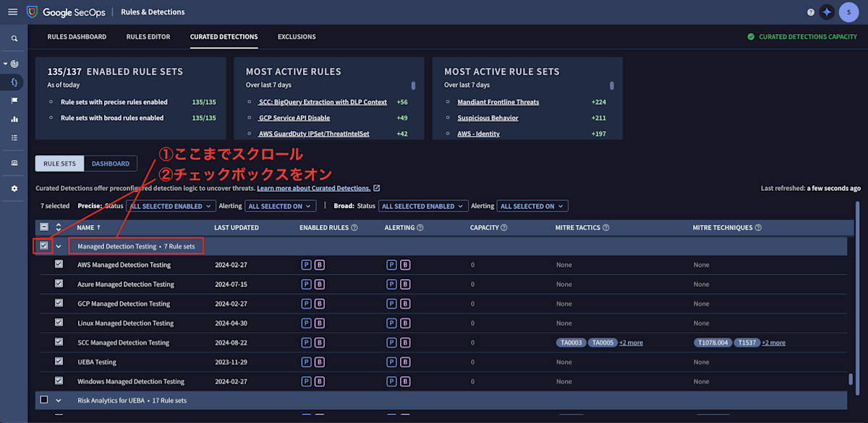Launch the Gemini sparkle assistant icon
The height and width of the screenshot is (423, 868).
coord(827,12)
